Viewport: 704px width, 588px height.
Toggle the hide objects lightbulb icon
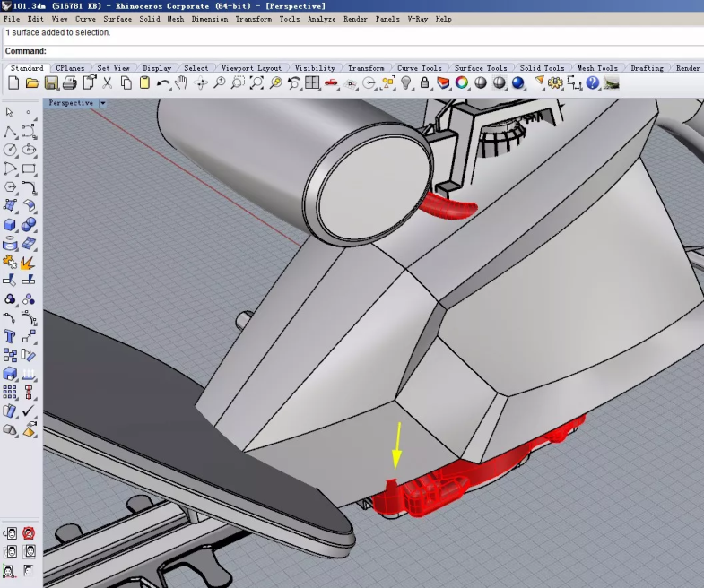point(406,83)
